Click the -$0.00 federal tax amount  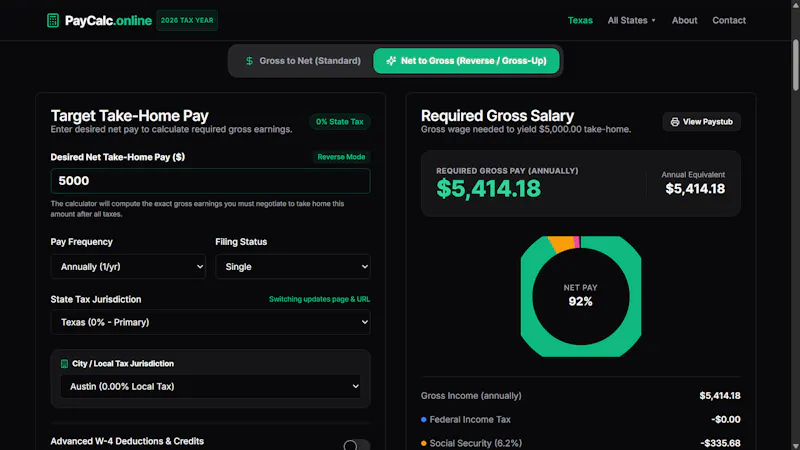[726, 419]
